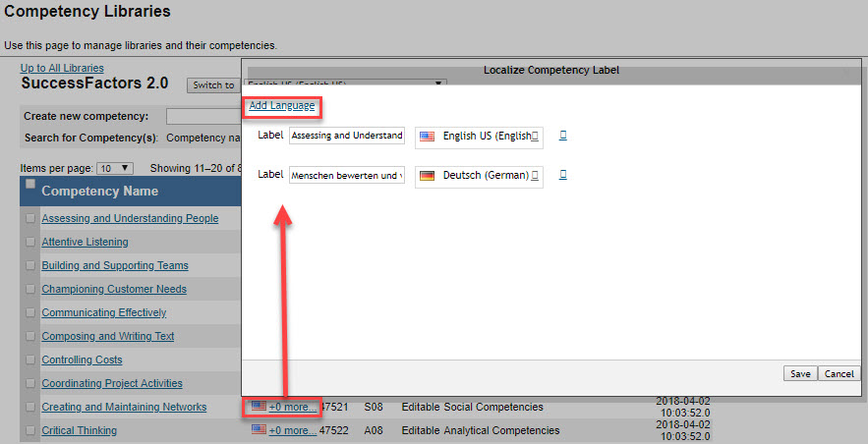Sort by Competency Name column header
Image resolution: width=868 pixels, height=444 pixels.
tap(99, 192)
